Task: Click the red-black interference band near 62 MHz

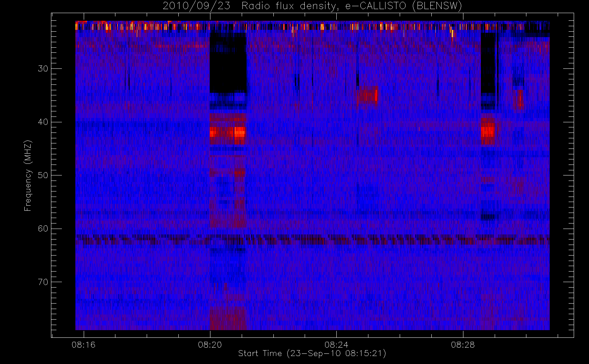Action: tap(312, 240)
